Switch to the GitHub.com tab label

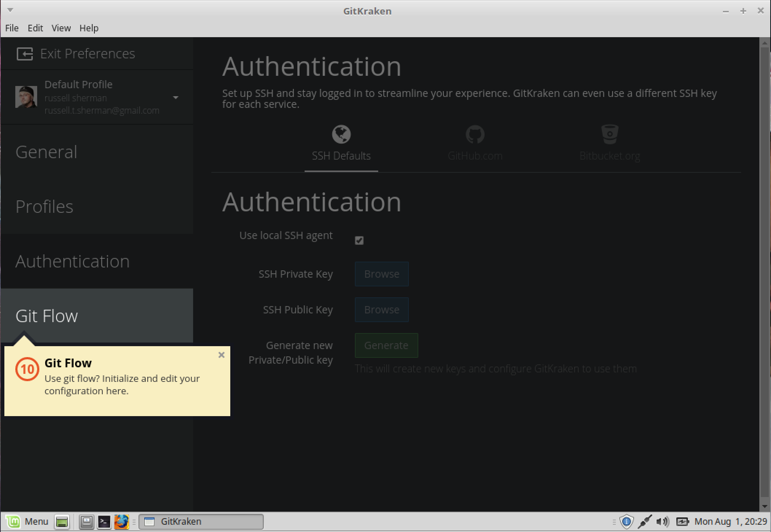(475, 156)
